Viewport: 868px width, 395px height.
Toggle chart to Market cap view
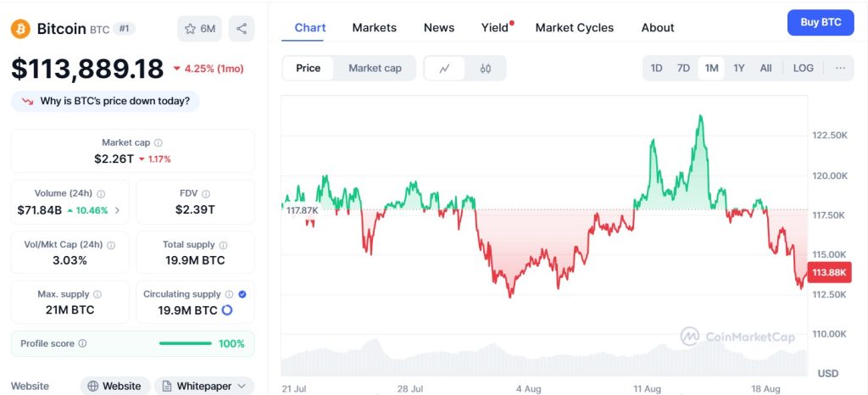point(375,68)
